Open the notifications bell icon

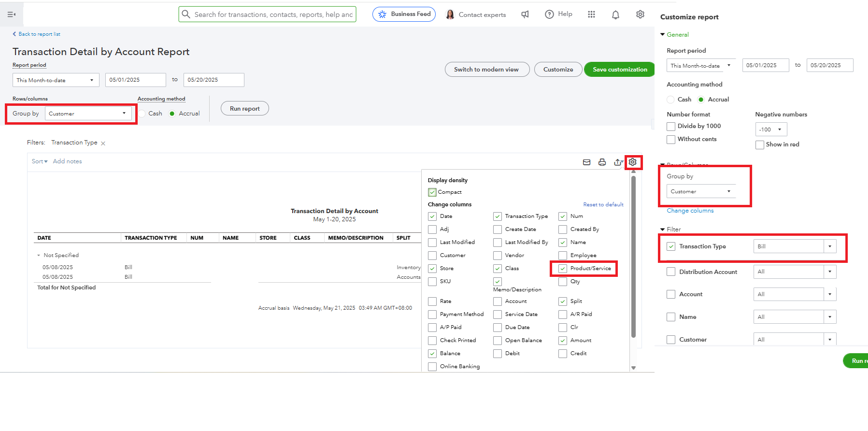tap(615, 15)
